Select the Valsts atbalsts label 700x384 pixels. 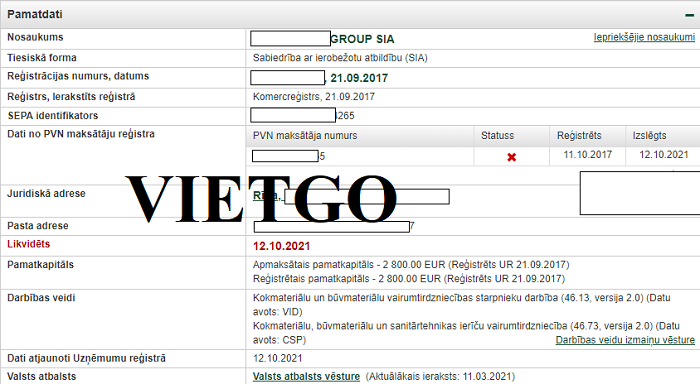[x=42, y=376]
